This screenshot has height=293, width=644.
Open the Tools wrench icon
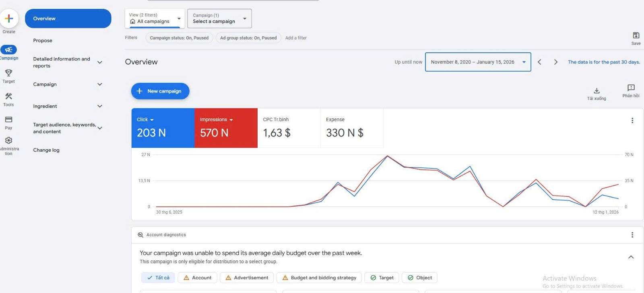pyautogui.click(x=8, y=97)
